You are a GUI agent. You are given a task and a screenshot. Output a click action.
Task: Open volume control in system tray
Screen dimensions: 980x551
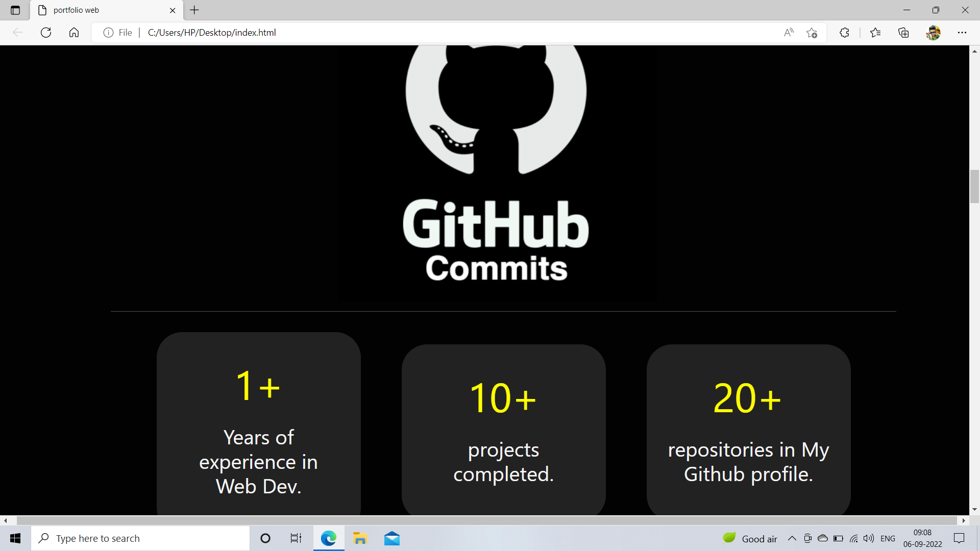[868, 538]
